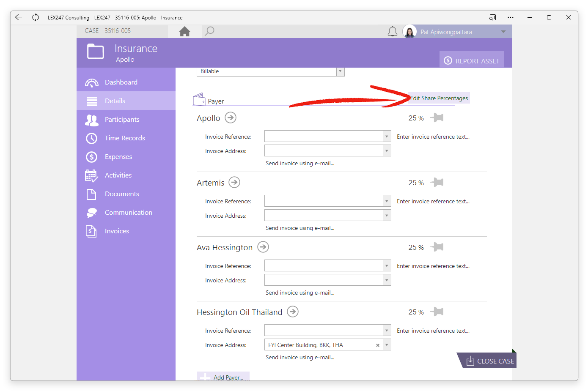Expand Ava Hessington Invoice Reference dropdown
The image size is (588, 391).
click(x=387, y=265)
